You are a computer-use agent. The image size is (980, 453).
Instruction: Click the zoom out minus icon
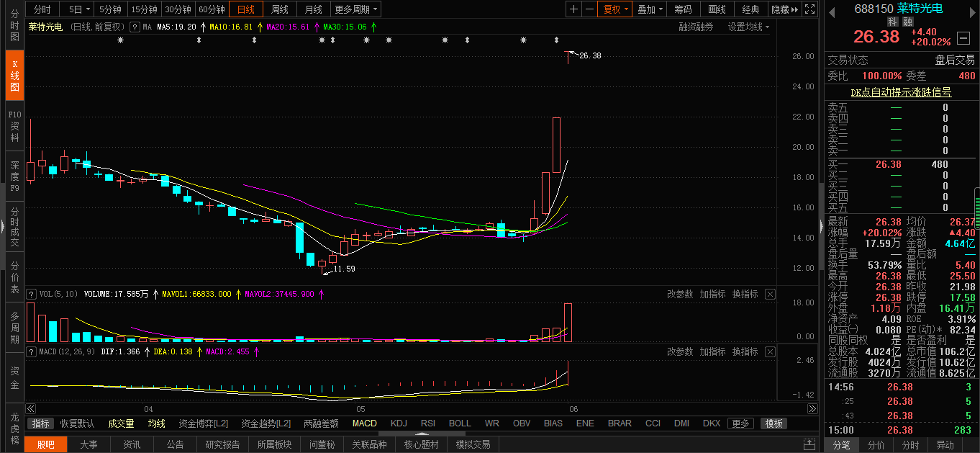pos(589,9)
